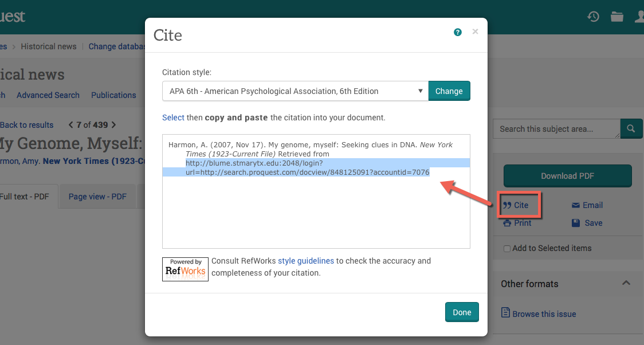Open the folder icon in header

click(x=617, y=17)
